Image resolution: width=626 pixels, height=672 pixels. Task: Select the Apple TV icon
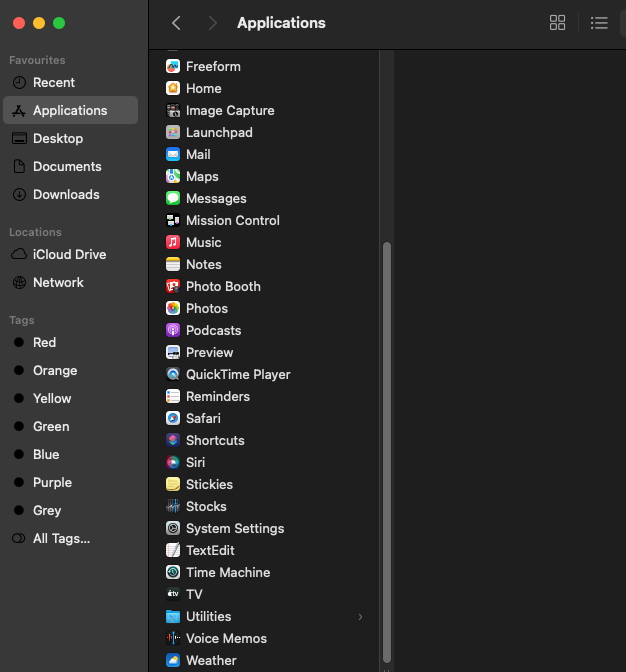pyautogui.click(x=173, y=594)
